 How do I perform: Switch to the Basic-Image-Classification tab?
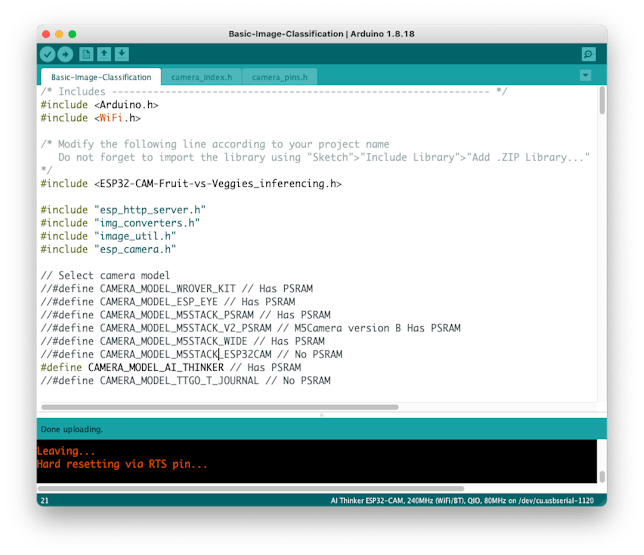click(101, 77)
